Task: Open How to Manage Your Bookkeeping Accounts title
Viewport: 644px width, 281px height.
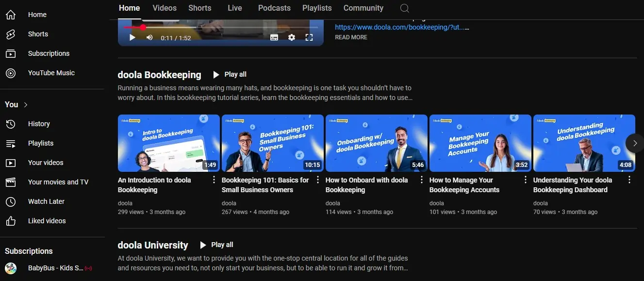Action: click(x=464, y=185)
